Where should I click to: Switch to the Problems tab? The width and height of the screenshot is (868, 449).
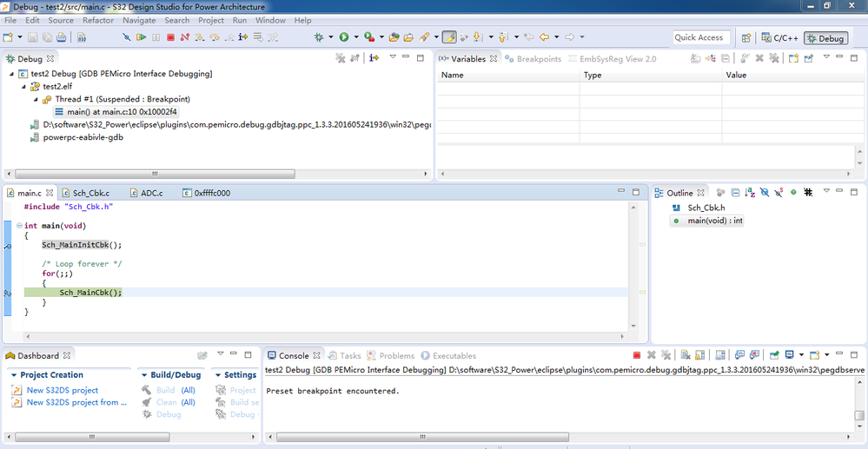(x=391, y=356)
